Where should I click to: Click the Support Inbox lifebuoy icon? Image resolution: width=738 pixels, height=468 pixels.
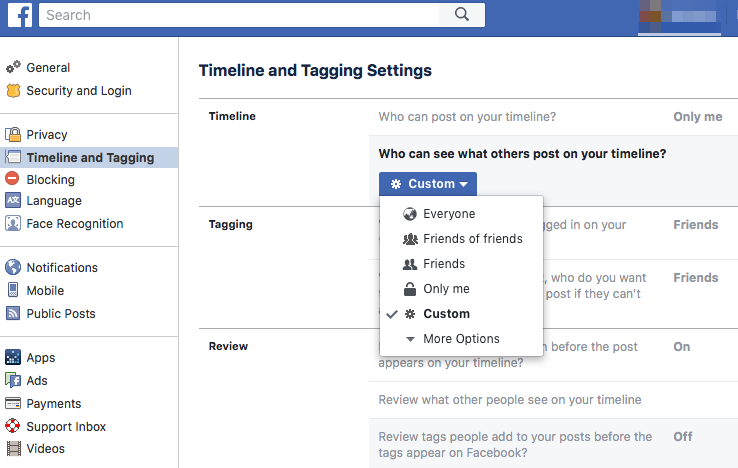point(13,427)
